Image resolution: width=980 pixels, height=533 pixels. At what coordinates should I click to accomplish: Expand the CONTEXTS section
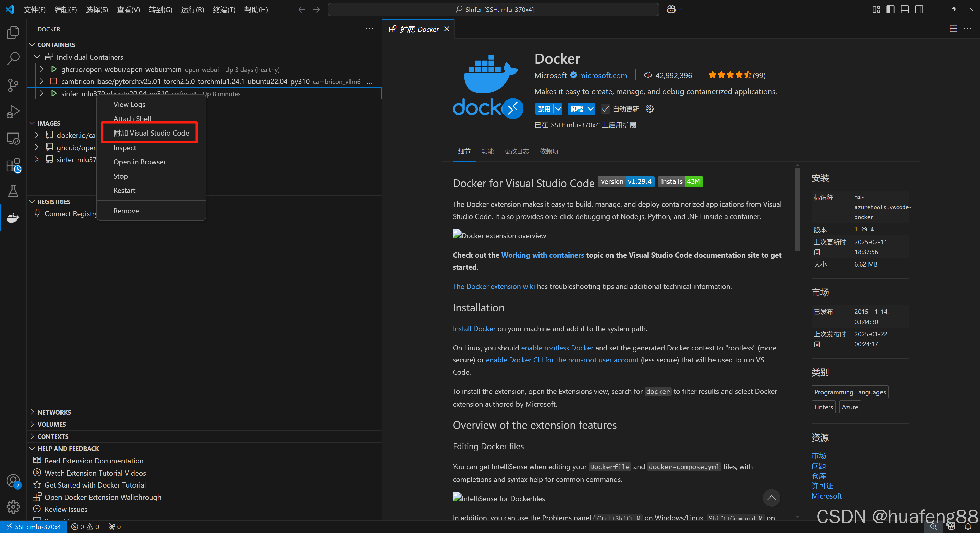point(32,436)
